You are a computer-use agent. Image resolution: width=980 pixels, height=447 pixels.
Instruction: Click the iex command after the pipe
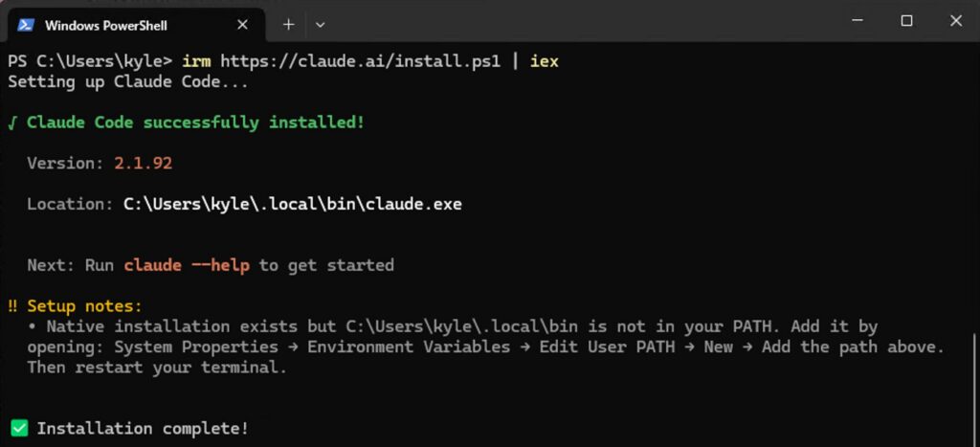(544, 61)
